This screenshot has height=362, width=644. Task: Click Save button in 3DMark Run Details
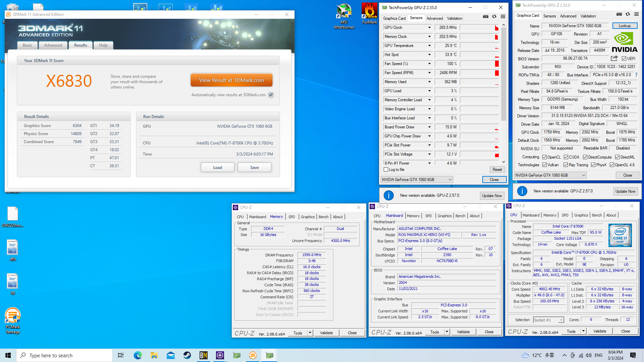255,168
